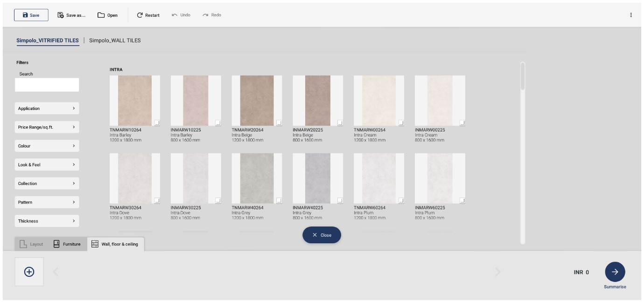Click the Save icon in the toolbar
The height and width of the screenshot is (302, 644).
click(24, 15)
